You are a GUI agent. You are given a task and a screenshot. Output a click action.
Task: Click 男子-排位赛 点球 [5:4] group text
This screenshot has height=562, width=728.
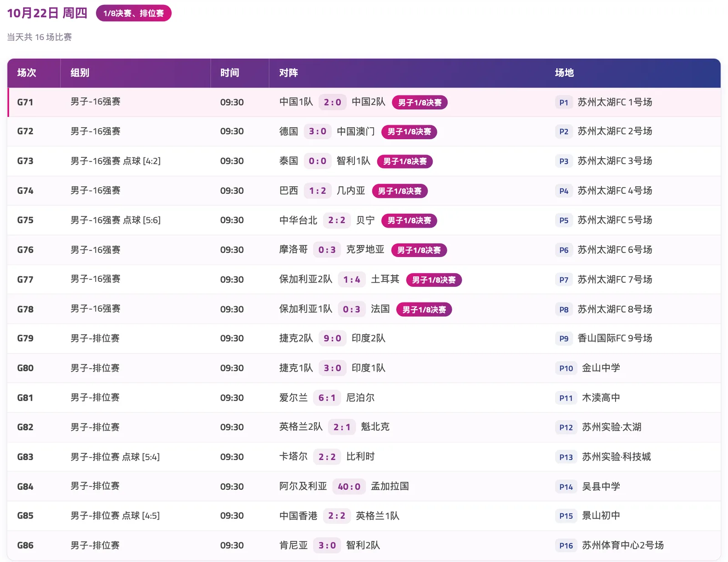pos(115,457)
